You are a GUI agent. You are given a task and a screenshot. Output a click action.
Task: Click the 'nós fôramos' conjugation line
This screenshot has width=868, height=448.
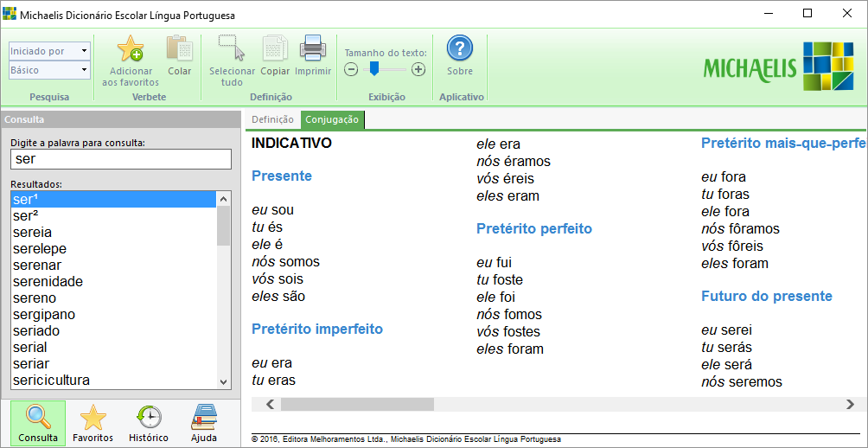coord(740,228)
